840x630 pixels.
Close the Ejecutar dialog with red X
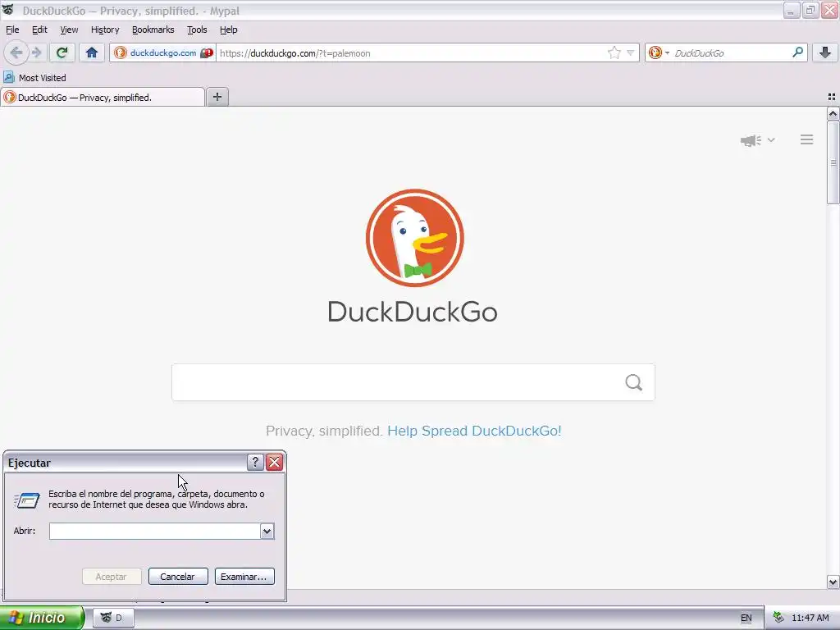tap(274, 463)
